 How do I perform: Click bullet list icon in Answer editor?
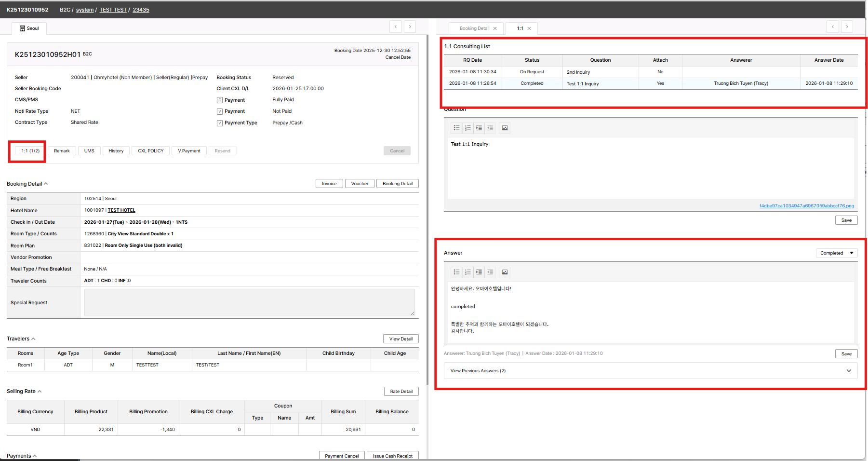click(x=456, y=272)
